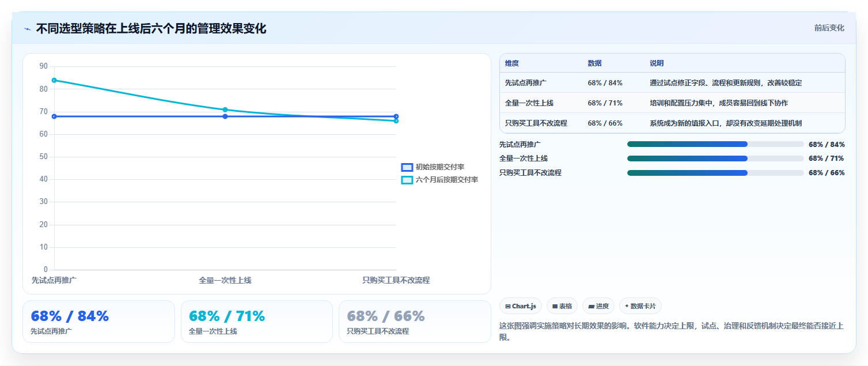The height and width of the screenshot is (366, 868).
Task: Click table cell 全量一次性上线
Action: coord(529,103)
